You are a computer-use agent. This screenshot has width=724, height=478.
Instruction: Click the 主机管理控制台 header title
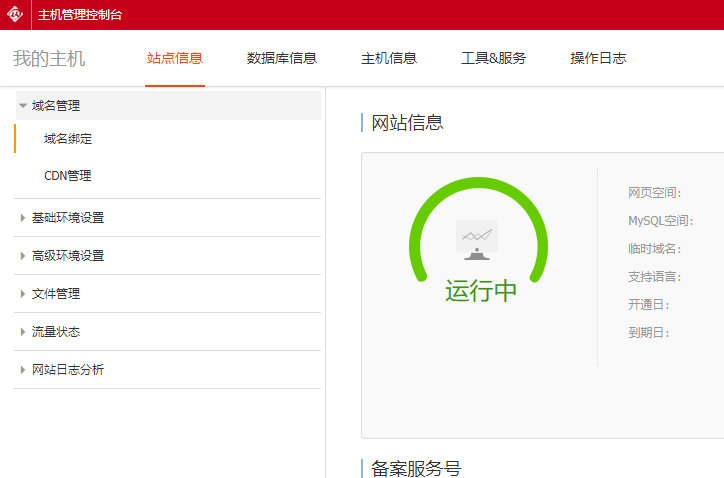click(80, 15)
